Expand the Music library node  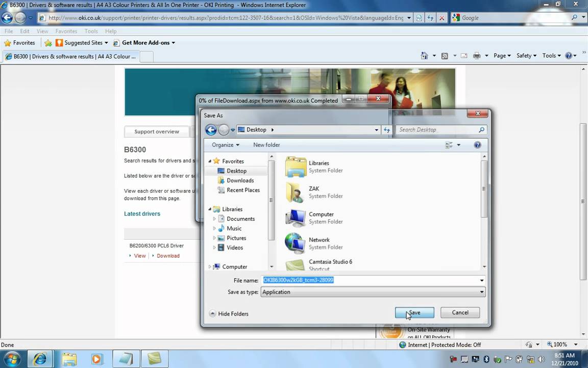[214, 228]
